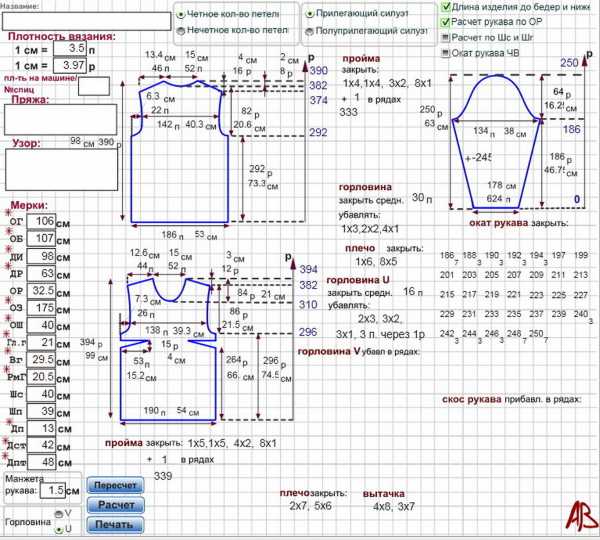Enable Расчет по Шс и Шг
This screenshot has height=540, width=600.
[x=445, y=37]
